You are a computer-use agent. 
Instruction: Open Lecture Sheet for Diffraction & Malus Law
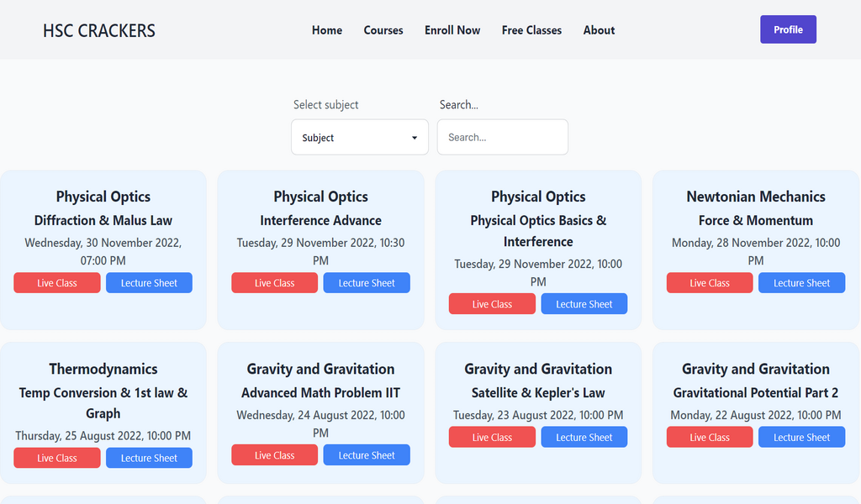pos(149,283)
